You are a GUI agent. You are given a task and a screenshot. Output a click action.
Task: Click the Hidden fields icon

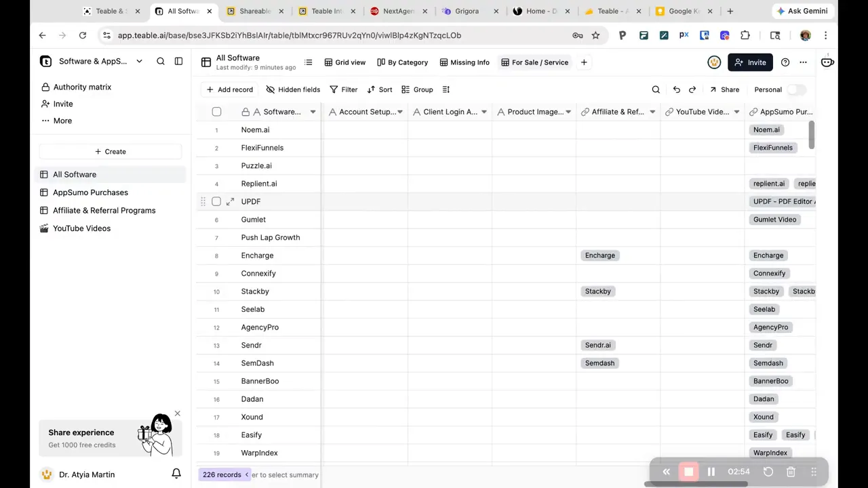point(270,89)
